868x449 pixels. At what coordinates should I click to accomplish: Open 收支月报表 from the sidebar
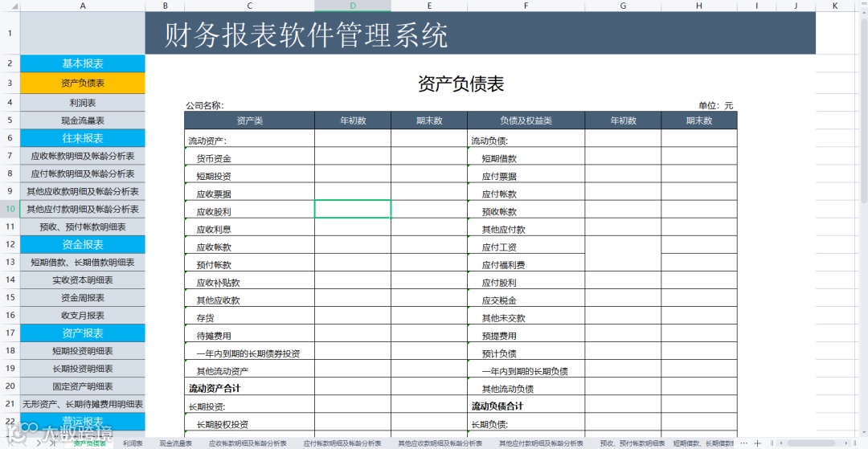[83, 315]
